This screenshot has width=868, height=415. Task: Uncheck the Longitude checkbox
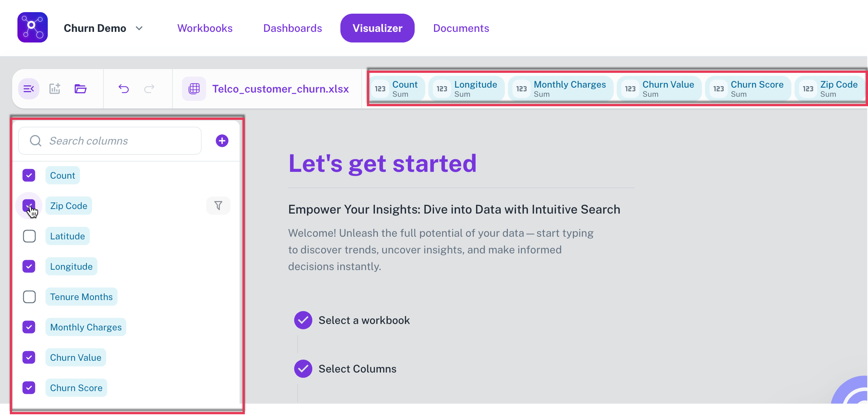[29, 266]
